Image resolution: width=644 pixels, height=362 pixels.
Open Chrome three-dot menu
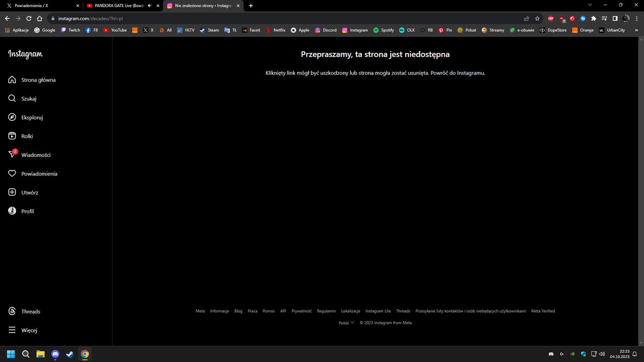pyautogui.click(x=636, y=18)
